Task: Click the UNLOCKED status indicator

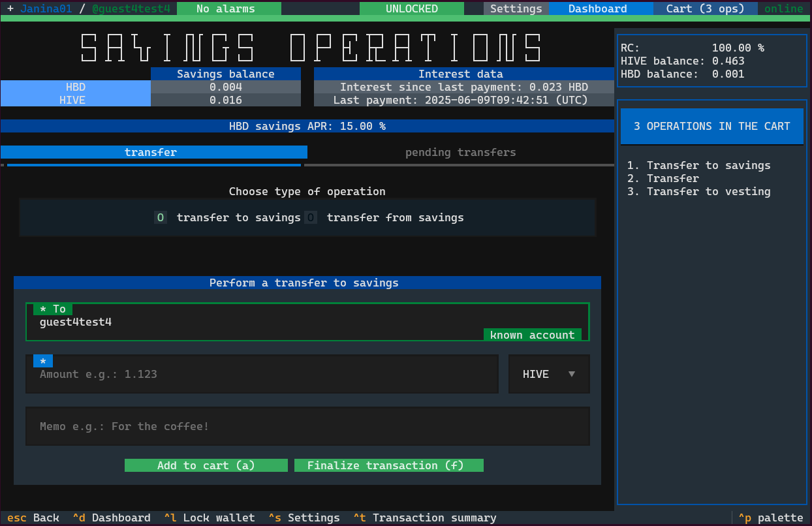Action: point(412,8)
